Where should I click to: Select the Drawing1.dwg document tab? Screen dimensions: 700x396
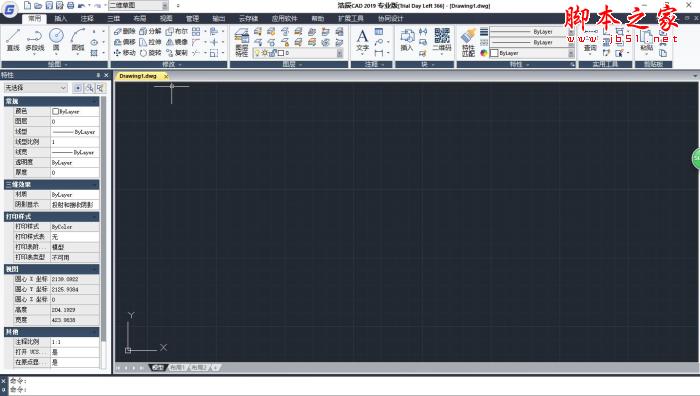tap(138, 76)
